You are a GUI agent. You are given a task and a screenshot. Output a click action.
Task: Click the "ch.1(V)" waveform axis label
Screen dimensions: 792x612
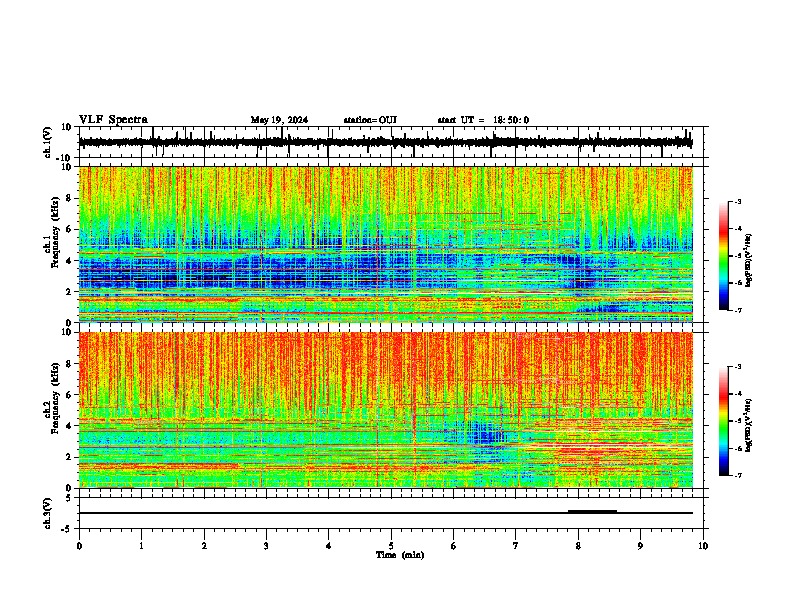(48, 142)
